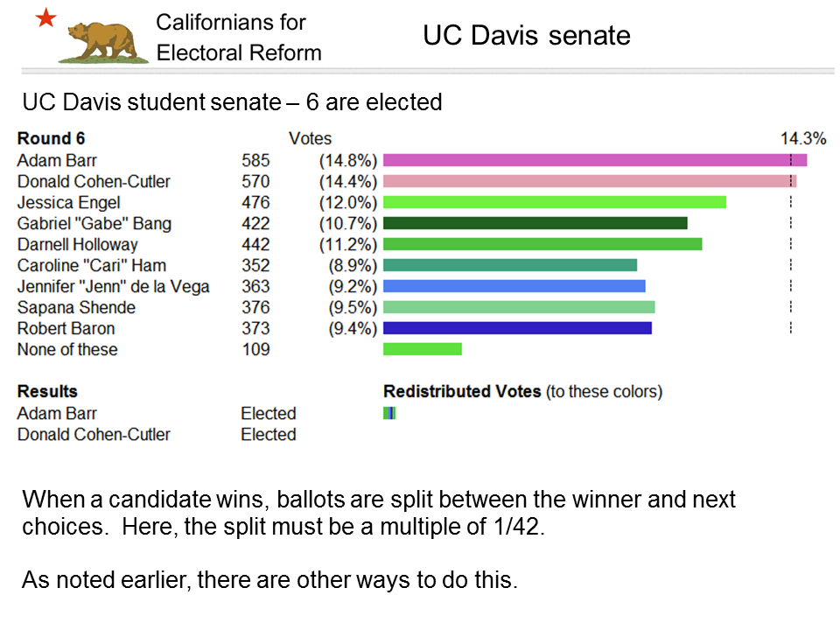Click the red star icon
The height and width of the screenshot is (630, 840).
[x=46, y=17]
